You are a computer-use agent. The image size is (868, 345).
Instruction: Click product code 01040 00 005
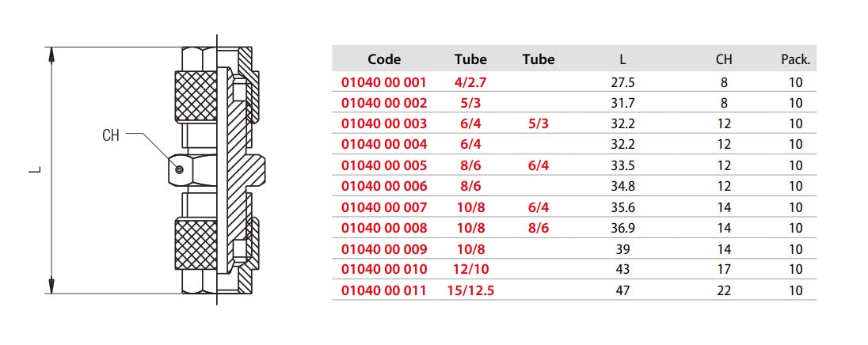click(x=384, y=165)
